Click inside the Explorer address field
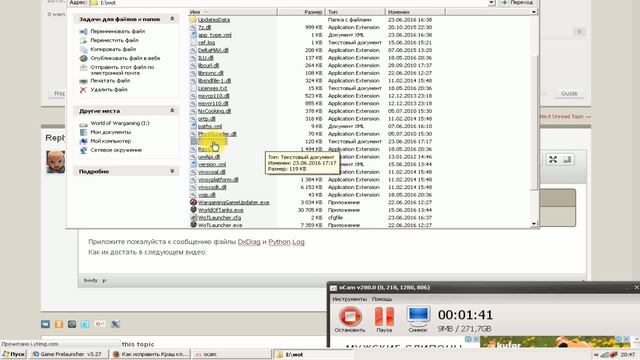640x360 pixels. pyautogui.click(x=289, y=3)
